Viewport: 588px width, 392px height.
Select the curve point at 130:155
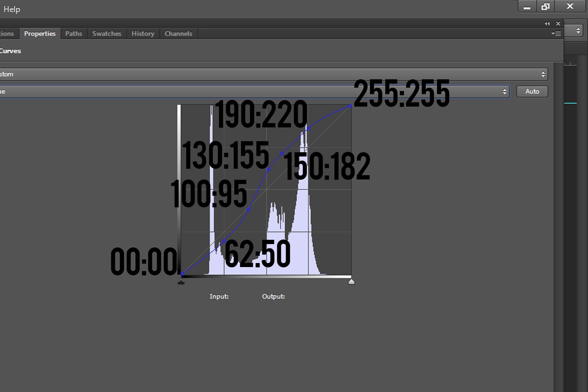tap(269, 169)
